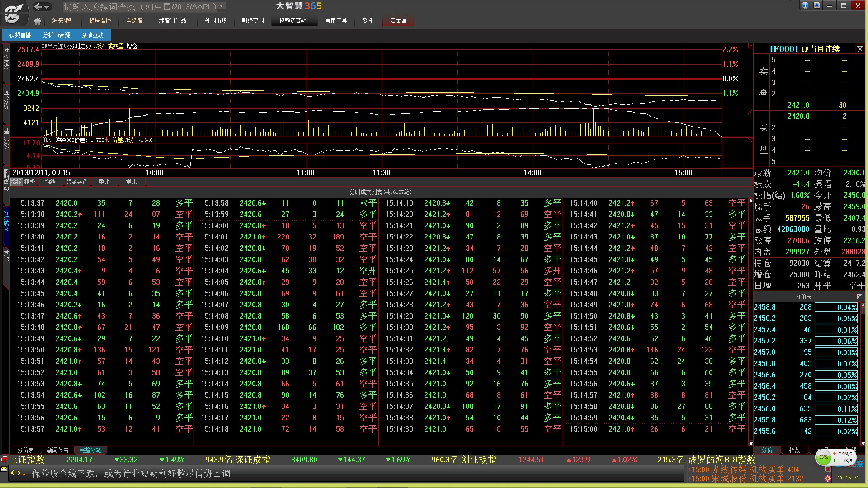Open the 外围市场 menu
The height and width of the screenshot is (488, 868).
[x=216, y=21]
